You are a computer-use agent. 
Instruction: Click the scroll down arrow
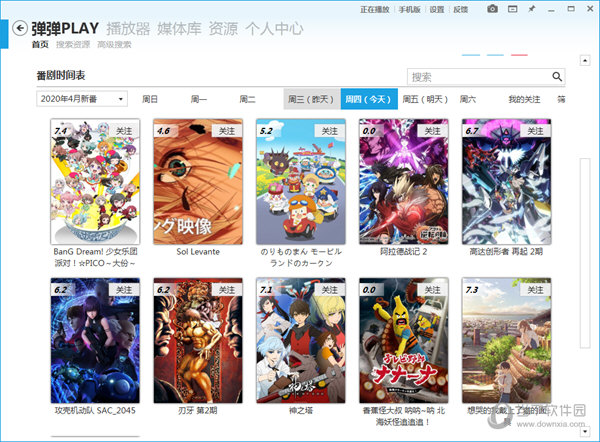pyautogui.click(x=585, y=431)
